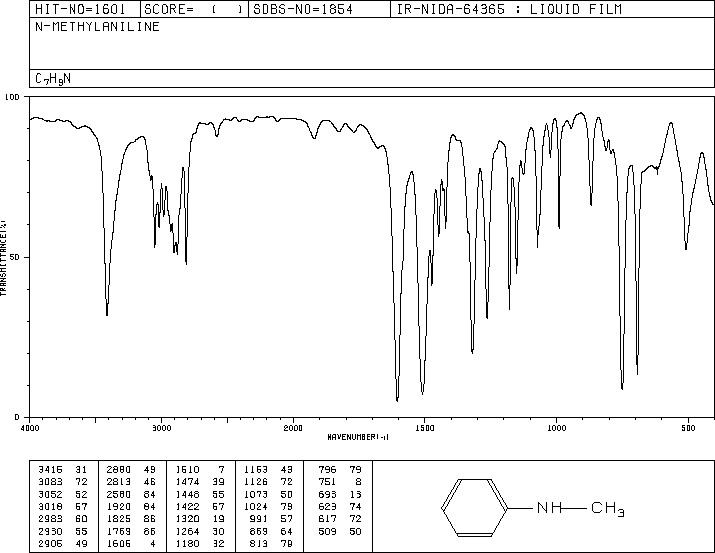This screenshot has width=715, height=553.
Task: Click the WAVENUMBER axis title
Action: (358, 437)
